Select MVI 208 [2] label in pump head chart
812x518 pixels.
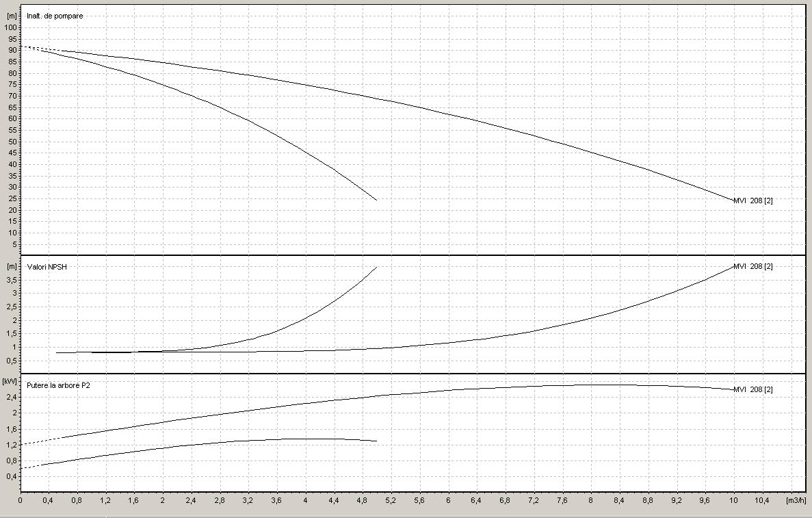[x=752, y=200]
